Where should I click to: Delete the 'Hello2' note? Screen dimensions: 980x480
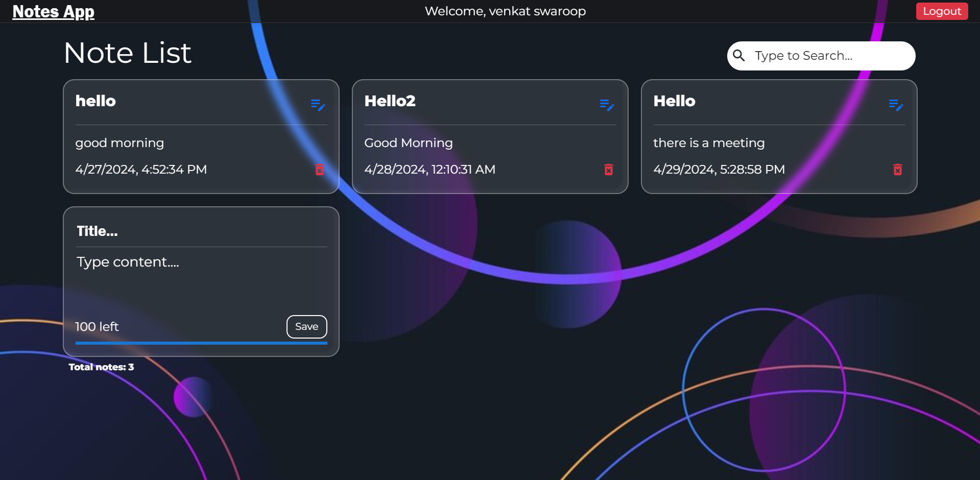609,170
